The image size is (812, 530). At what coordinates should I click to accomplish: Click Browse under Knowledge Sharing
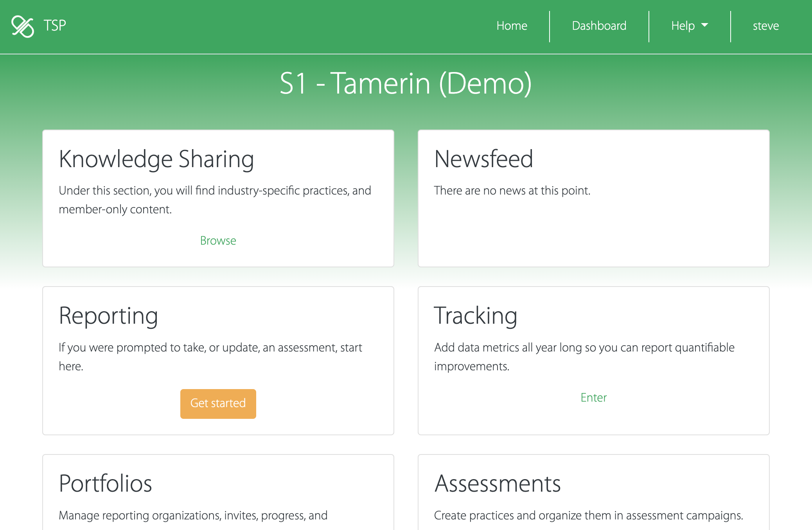pyautogui.click(x=218, y=240)
